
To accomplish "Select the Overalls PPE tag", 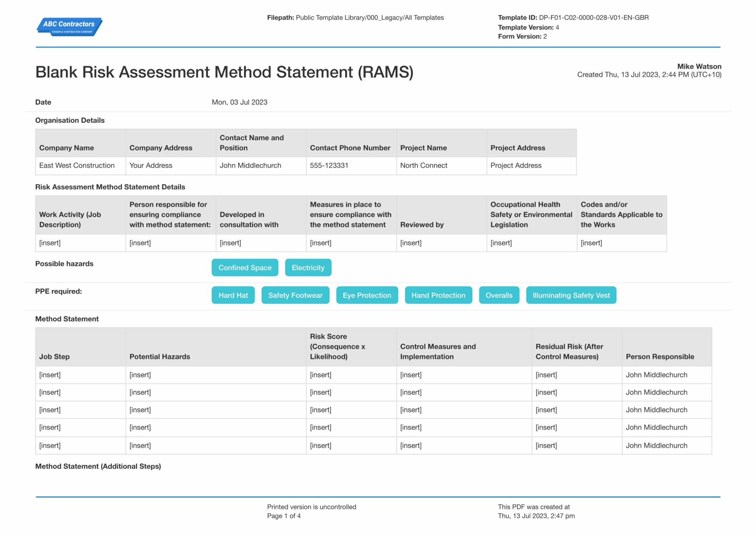I will coord(499,295).
